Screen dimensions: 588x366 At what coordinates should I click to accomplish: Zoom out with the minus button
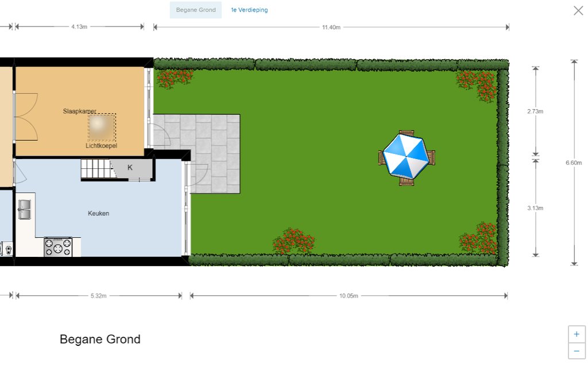click(x=577, y=351)
